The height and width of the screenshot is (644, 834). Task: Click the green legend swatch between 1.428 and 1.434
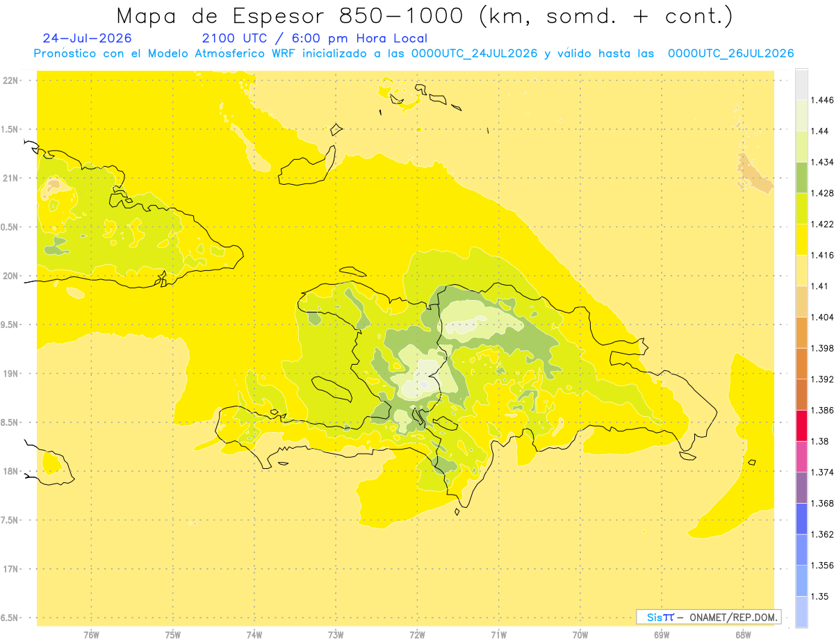click(x=801, y=177)
